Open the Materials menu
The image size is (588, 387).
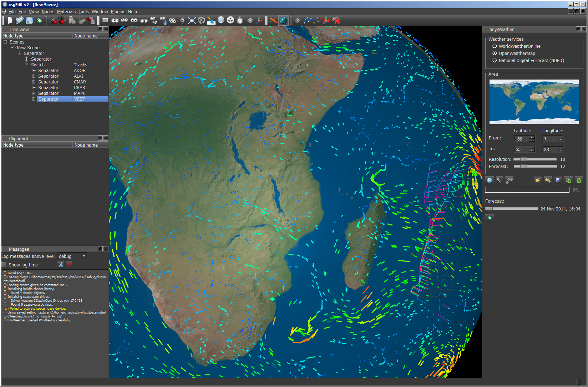coord(66,12)
